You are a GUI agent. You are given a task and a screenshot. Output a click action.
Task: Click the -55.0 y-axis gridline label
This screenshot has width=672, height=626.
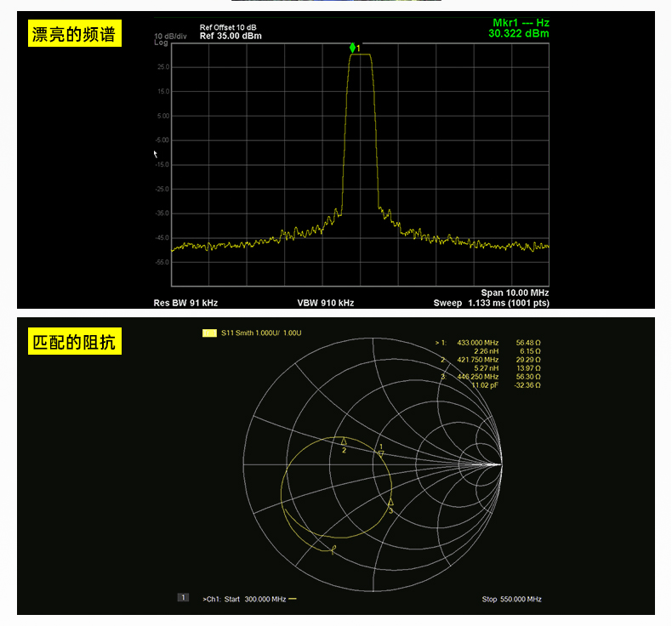[x=162, y=262]
